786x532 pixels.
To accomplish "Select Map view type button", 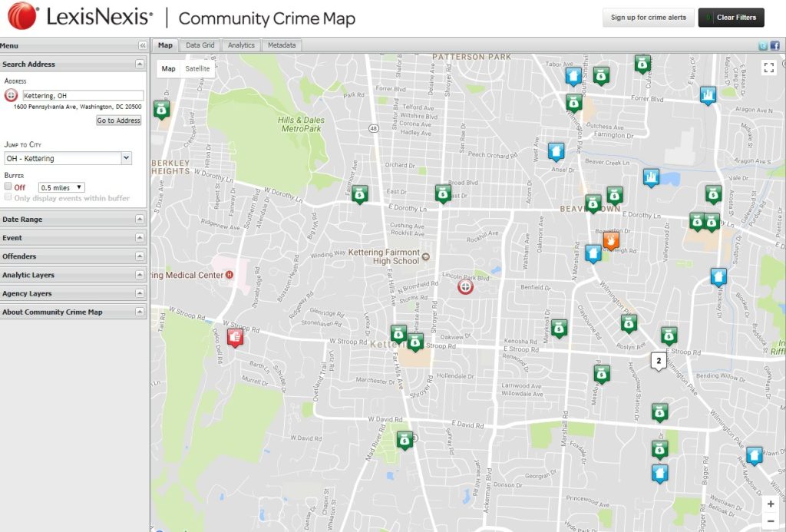I will 168,68.
